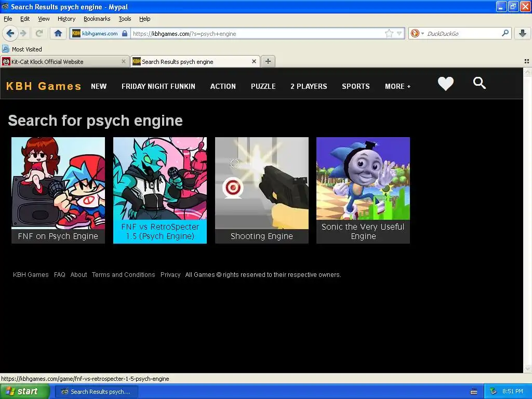The height and width of the screenshot is (399, 532).
Task: Go back with the browser back arrow
Action: click(10, 33)
